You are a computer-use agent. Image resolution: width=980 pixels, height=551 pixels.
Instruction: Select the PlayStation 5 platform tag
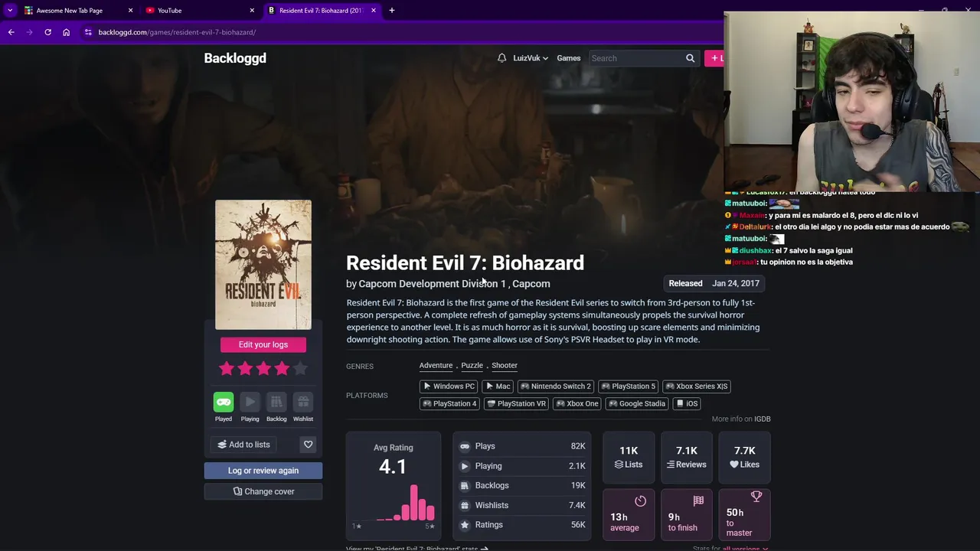click(x=628, y=386)
